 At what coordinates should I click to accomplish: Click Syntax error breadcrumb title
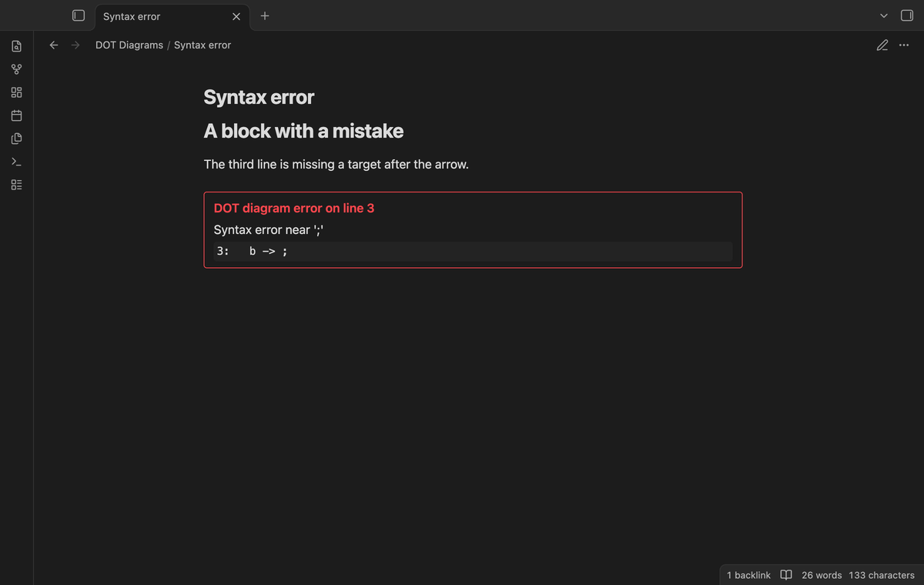(x=203, y=45)
